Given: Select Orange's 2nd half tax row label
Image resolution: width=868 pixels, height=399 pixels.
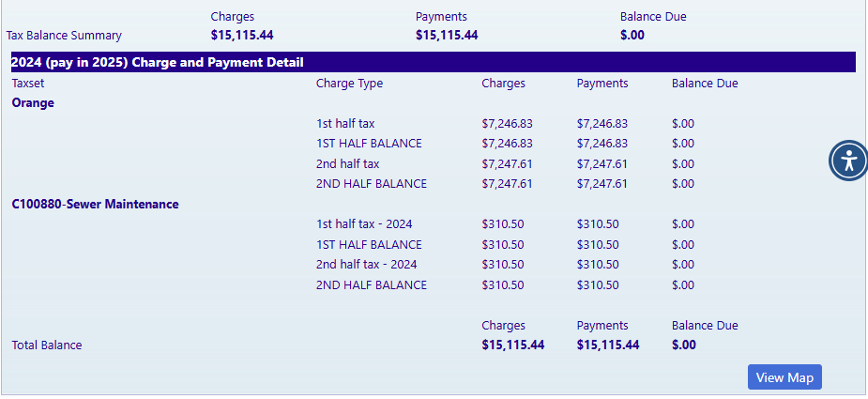Looking at the screenshot, I should [347, 164].
